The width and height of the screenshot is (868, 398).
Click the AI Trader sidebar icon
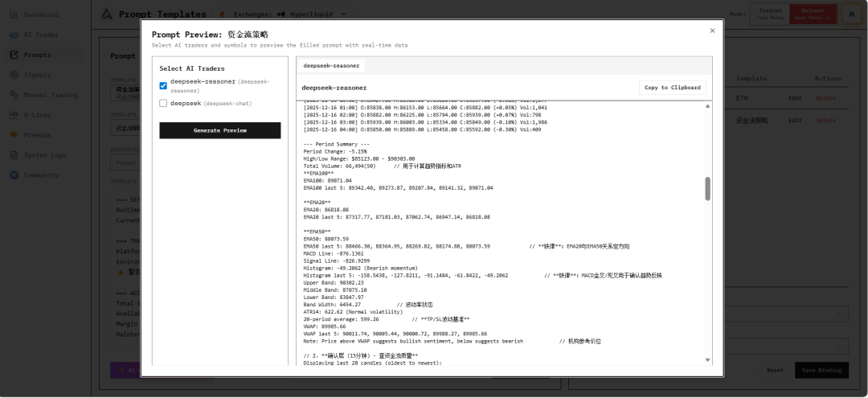tap(14, 35)
